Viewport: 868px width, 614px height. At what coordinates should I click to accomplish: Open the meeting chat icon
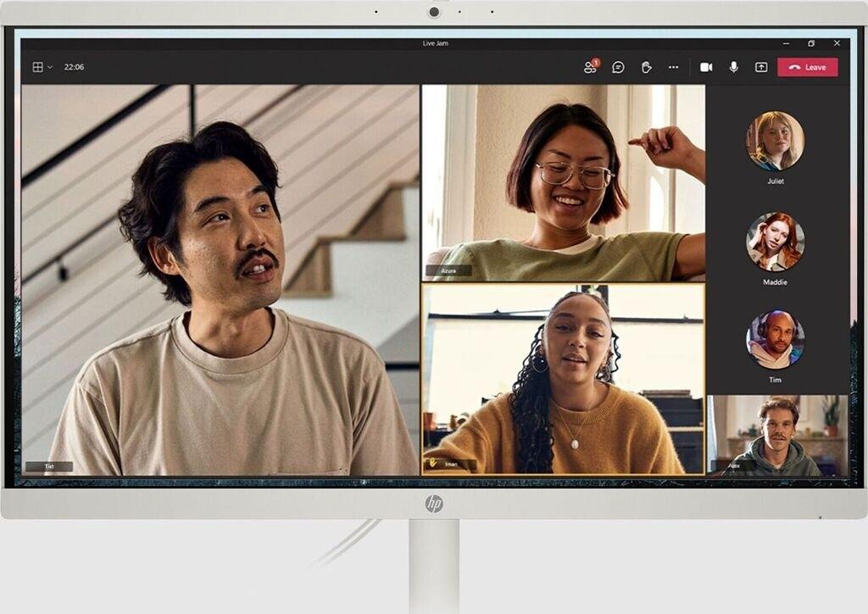point(618,67)
